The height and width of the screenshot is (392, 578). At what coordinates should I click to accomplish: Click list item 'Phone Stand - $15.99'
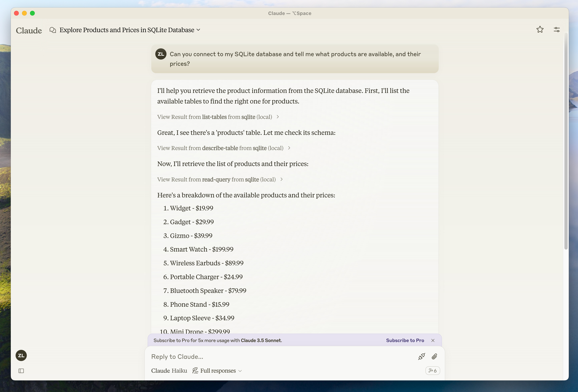(x=200, y=304)
